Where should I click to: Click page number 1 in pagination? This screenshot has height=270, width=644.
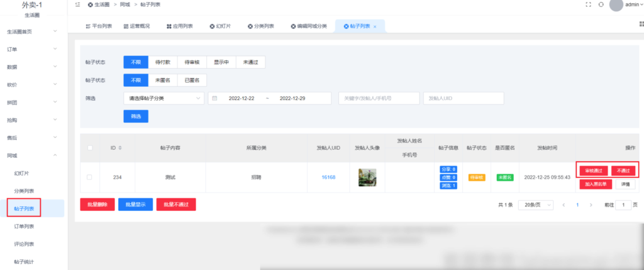[x=577, y=205]
